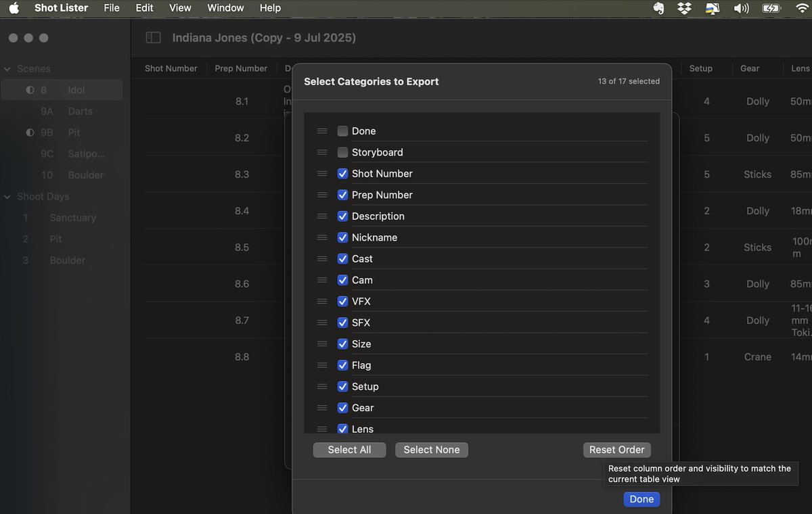Open the Evernote menu bar icon
The width and height of the screenshot is (812, 514).
coord(659,8)
